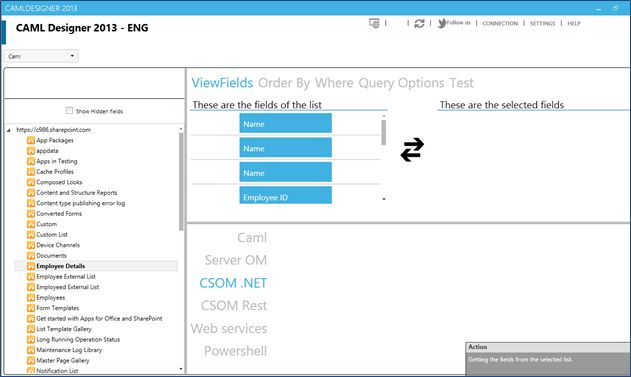Click the App Packages list icon
Viewport: 631px width, 377px height.
coord(31,140)
